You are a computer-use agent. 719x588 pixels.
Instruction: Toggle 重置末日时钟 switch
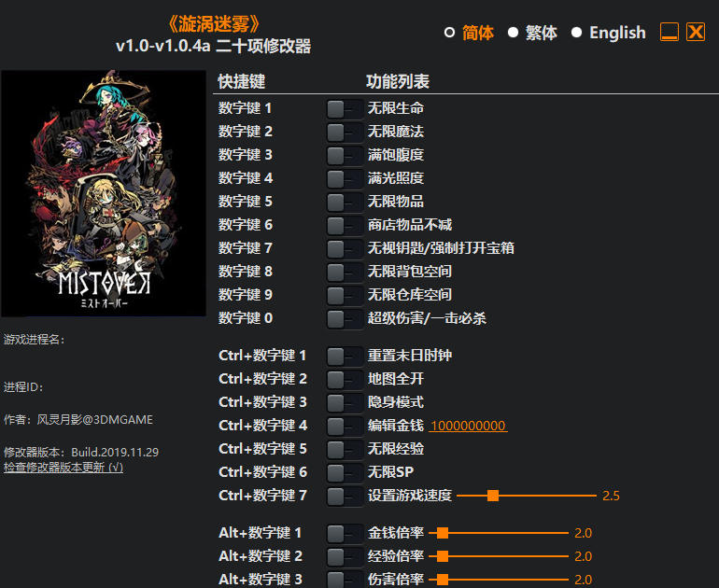pyautogui.click(x=345, y=357)
